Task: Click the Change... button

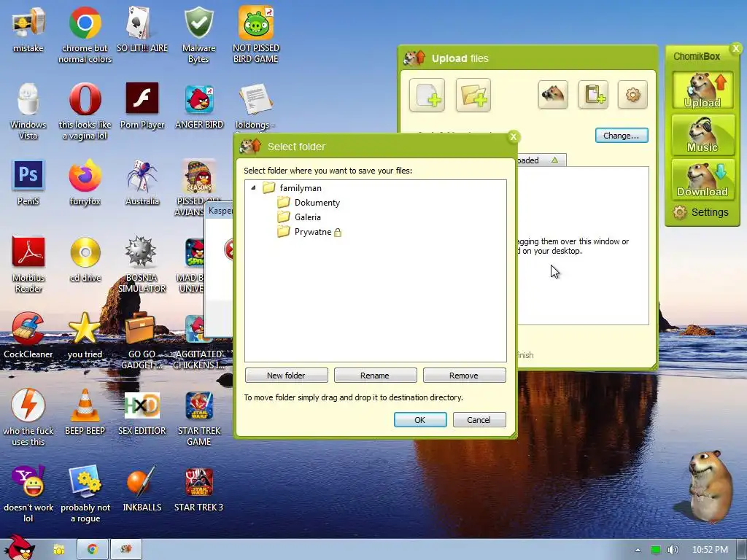Action: (622, 135)
